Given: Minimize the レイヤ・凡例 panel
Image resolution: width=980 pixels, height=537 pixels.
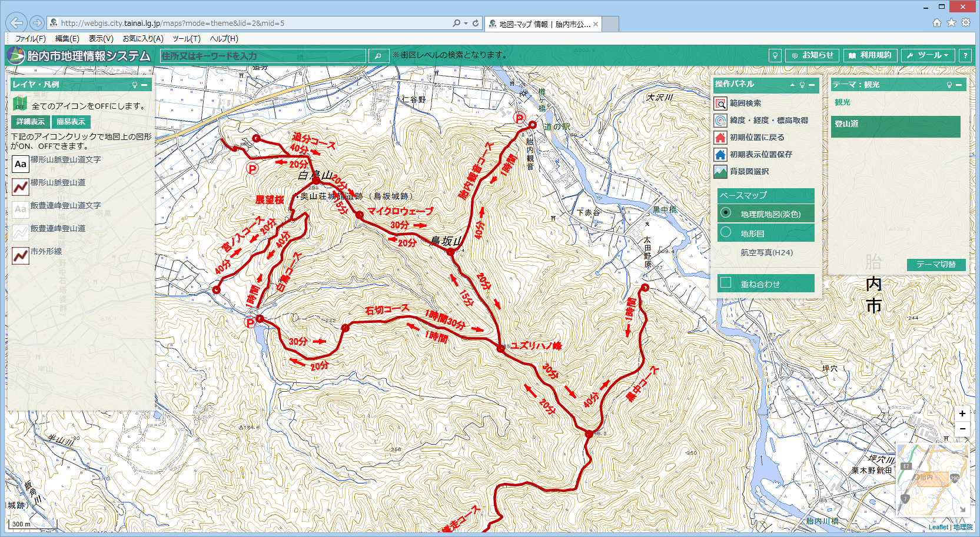Looking at the screenshot, I should coord(144,85).
